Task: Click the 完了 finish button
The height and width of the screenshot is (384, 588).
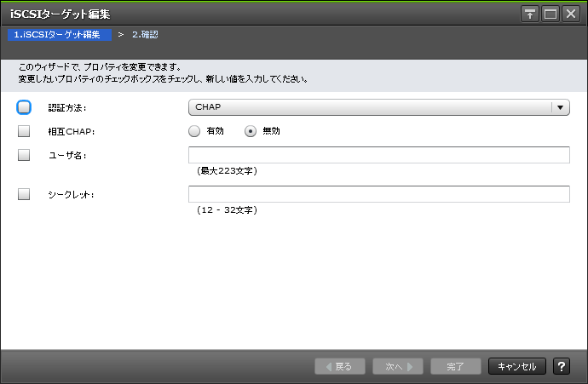Action: 456,366
